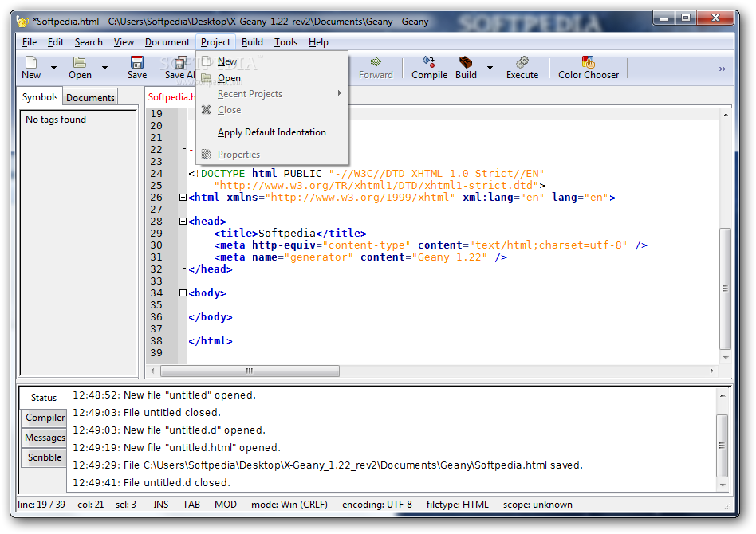The image size is (756, 534).
Task: Click the 'encoding: UTF-8' status bar entry
Action: pyautogui.click(x=377, y=505)
